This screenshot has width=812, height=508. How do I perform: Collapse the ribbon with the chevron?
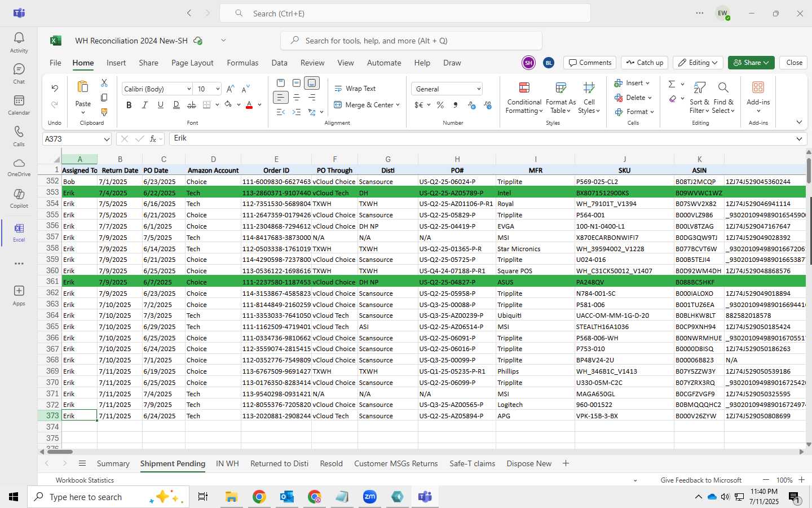tap(799, 122)
